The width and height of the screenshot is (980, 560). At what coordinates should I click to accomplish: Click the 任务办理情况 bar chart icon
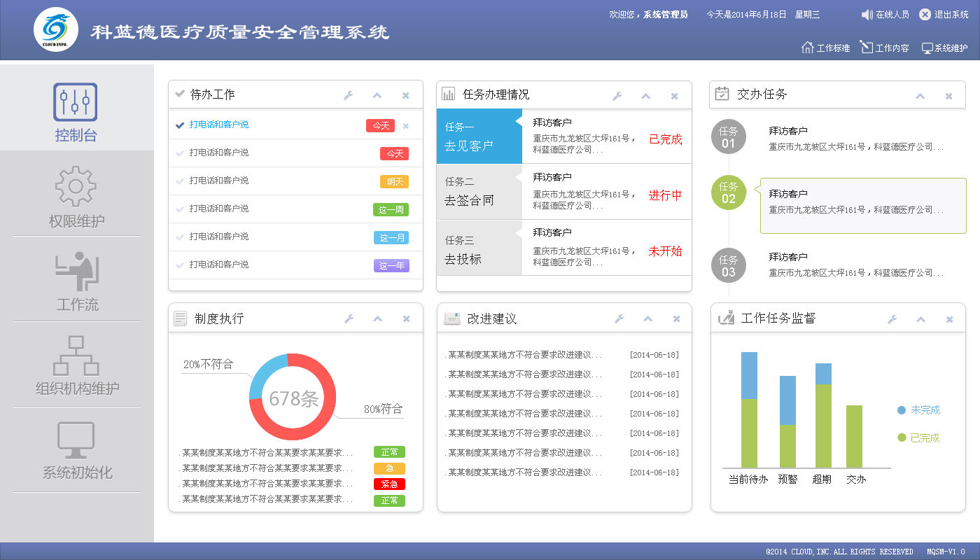pos(449,94)
